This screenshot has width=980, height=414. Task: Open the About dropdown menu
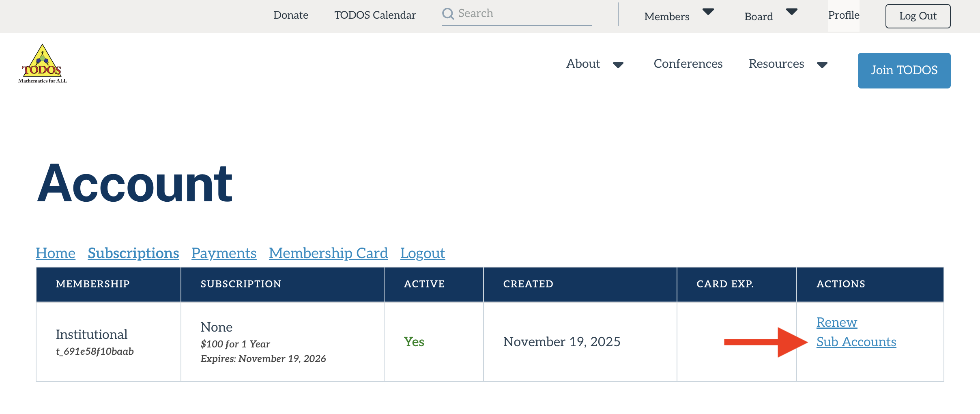tap(582, 64)
